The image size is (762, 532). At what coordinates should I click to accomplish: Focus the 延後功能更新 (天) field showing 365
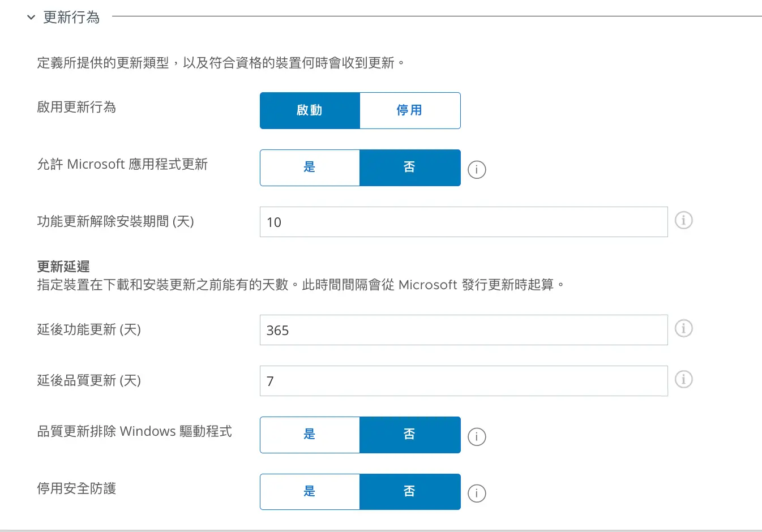click(463, 330)
